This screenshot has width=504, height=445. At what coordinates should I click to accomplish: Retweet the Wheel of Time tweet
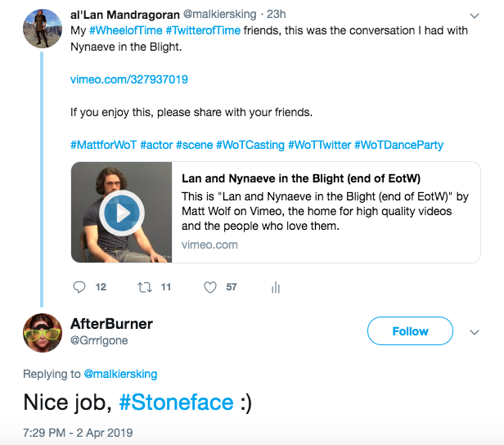coord(143,287)
